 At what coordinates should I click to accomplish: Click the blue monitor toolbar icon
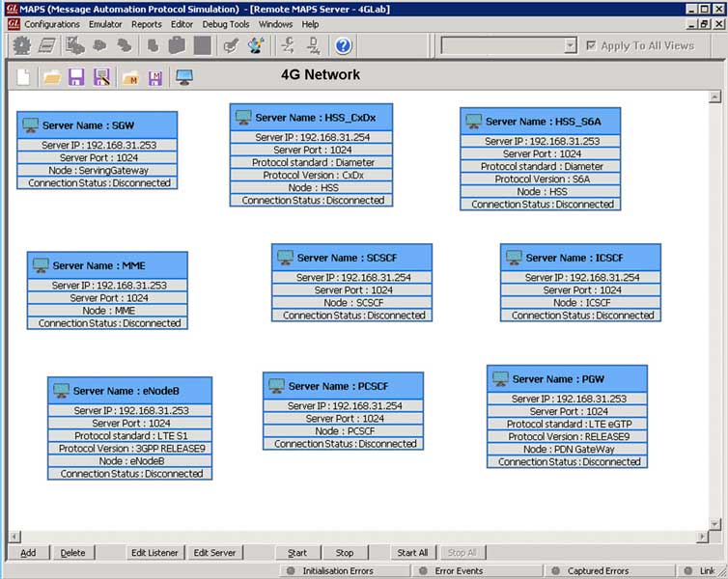pos(184,77)
